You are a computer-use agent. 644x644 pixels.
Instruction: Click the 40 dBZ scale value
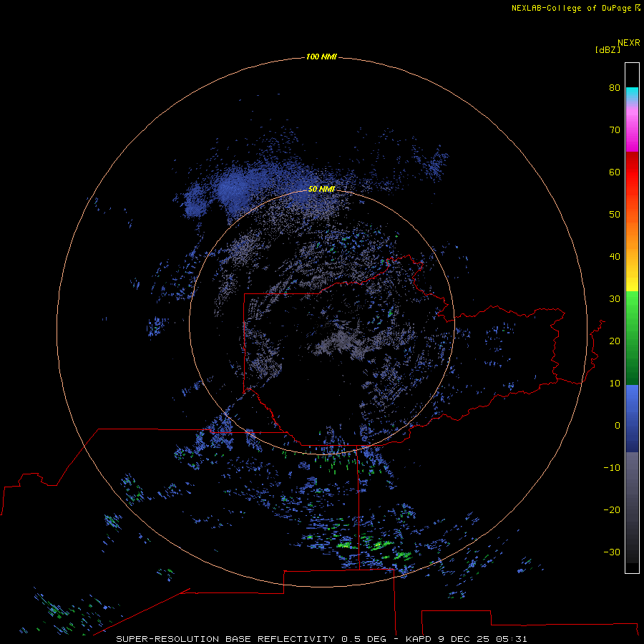click(x=615, y=256)
